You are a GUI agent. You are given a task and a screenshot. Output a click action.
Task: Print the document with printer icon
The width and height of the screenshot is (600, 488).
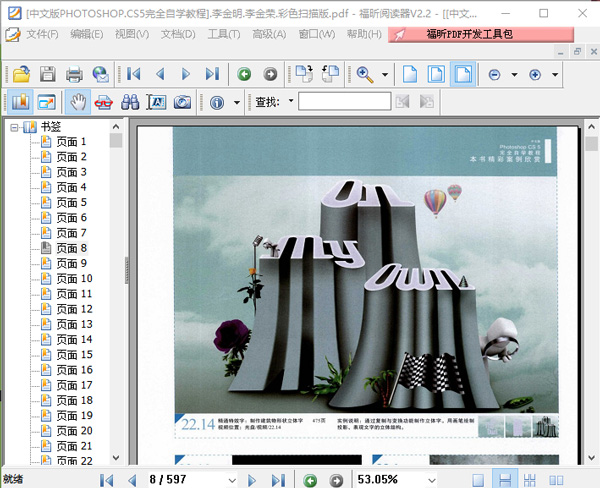pos(74,74)
